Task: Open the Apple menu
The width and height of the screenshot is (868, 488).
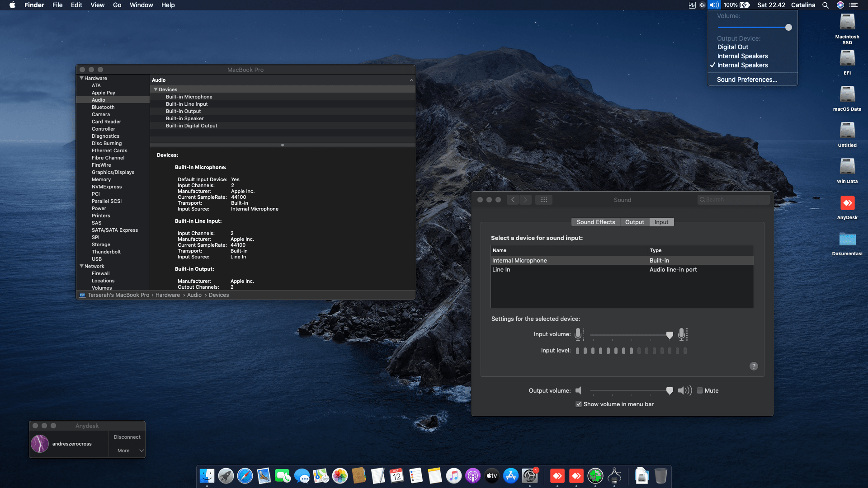Action: tap(12, 5)
